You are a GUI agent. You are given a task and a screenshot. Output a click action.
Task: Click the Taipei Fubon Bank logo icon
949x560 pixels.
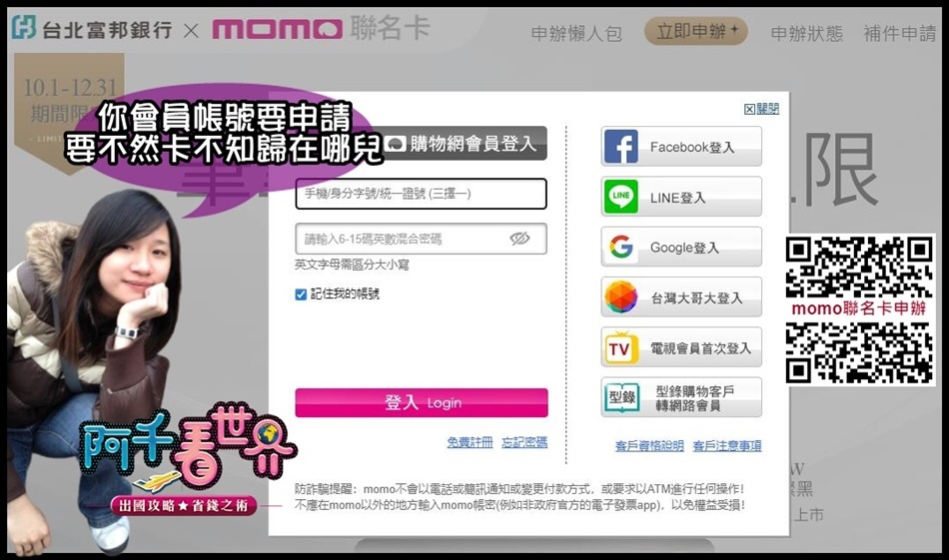(24, 28)
